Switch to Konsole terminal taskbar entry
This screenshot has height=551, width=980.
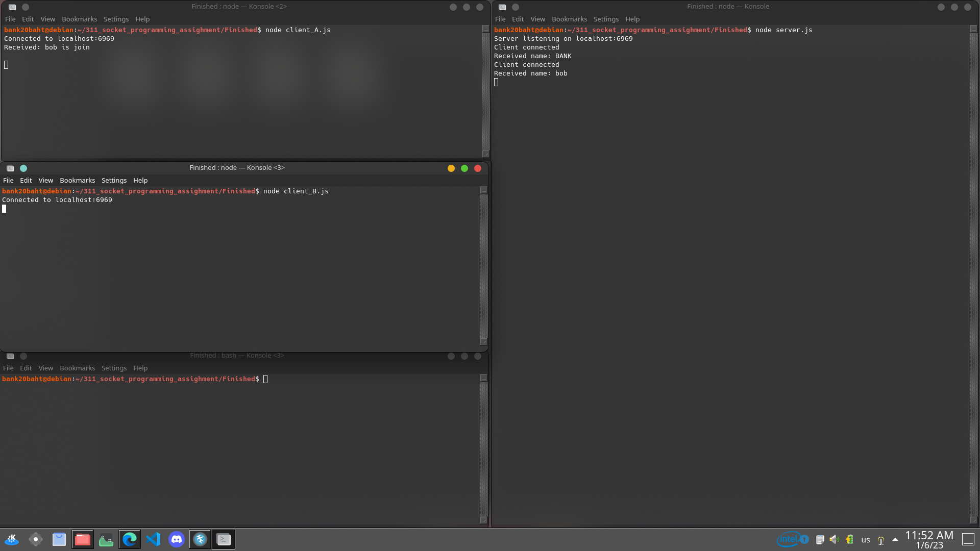pyautogui.click(x=224, y=539)
